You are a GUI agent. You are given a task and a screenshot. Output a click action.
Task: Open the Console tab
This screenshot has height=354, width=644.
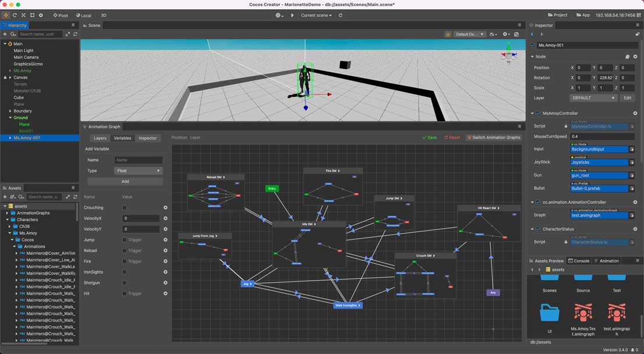tap(579, 261)
